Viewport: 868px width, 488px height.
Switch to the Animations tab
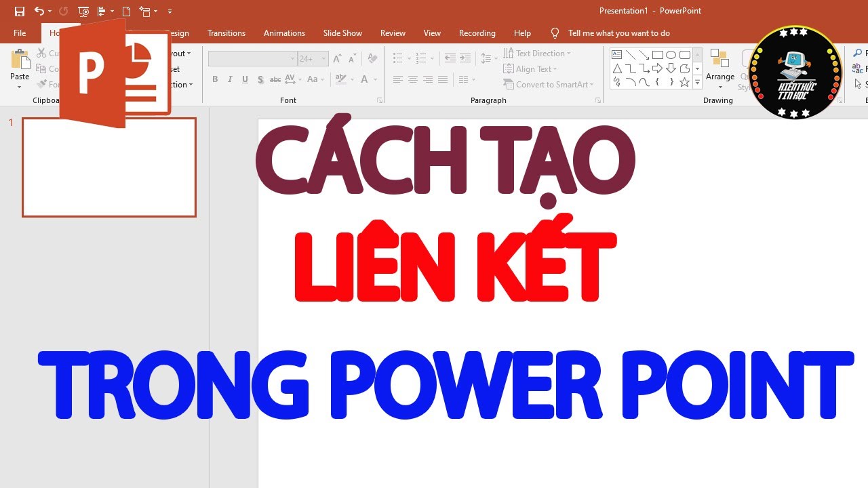coord(284,33)
